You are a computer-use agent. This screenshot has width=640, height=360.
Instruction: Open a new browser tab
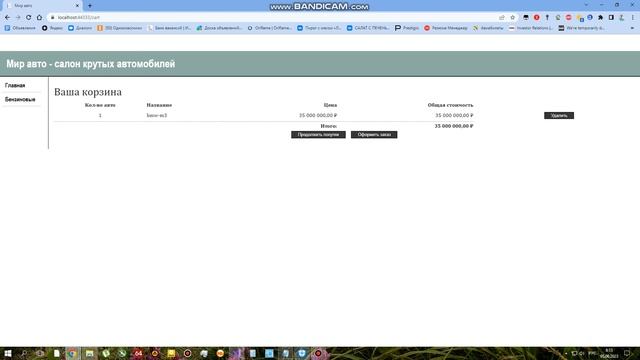[90, 6]
